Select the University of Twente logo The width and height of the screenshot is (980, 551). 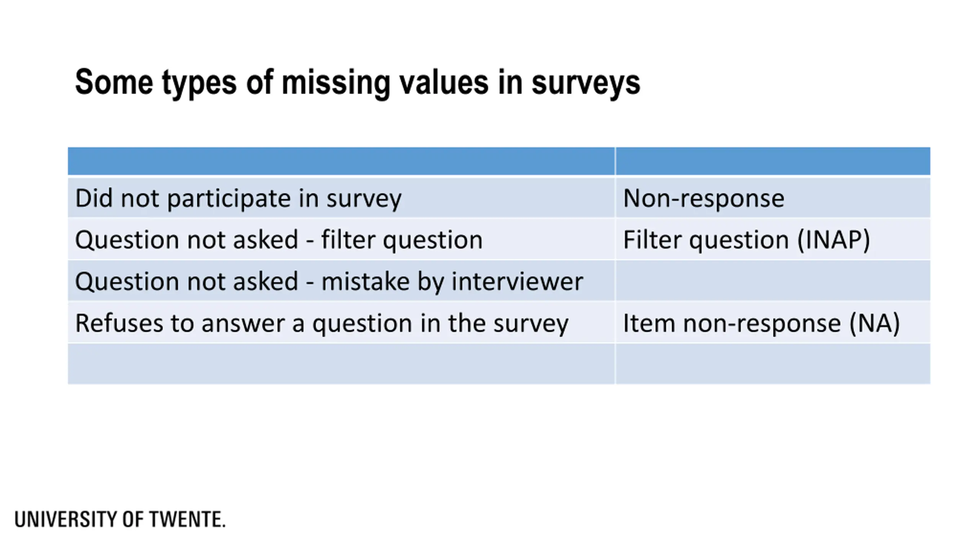(x=120, y=519)
